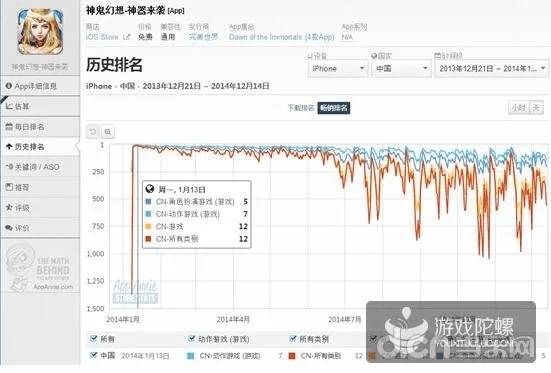
Task: Click the 2014年1月13日 date in bottom row
Action: (x=145, y=356)
